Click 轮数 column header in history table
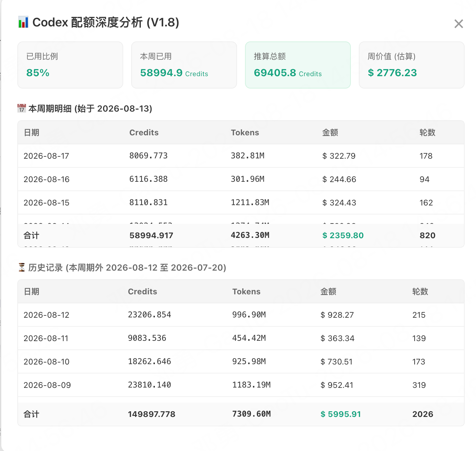Screen dimensions: 476x451 pos(420,292)
